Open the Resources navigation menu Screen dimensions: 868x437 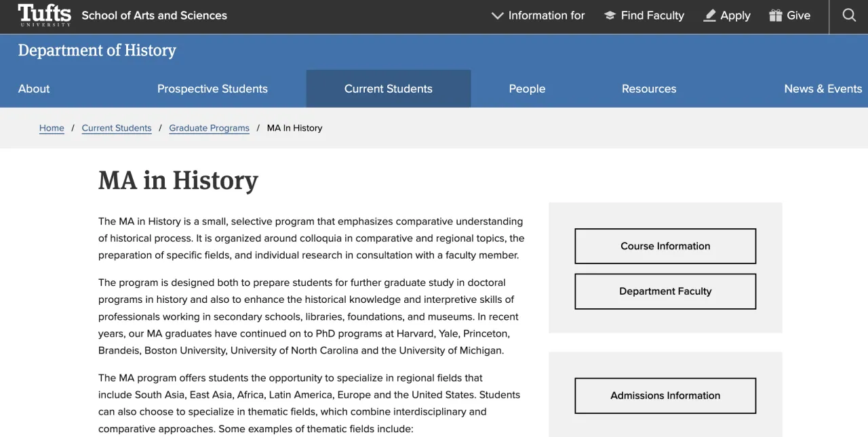649,89
